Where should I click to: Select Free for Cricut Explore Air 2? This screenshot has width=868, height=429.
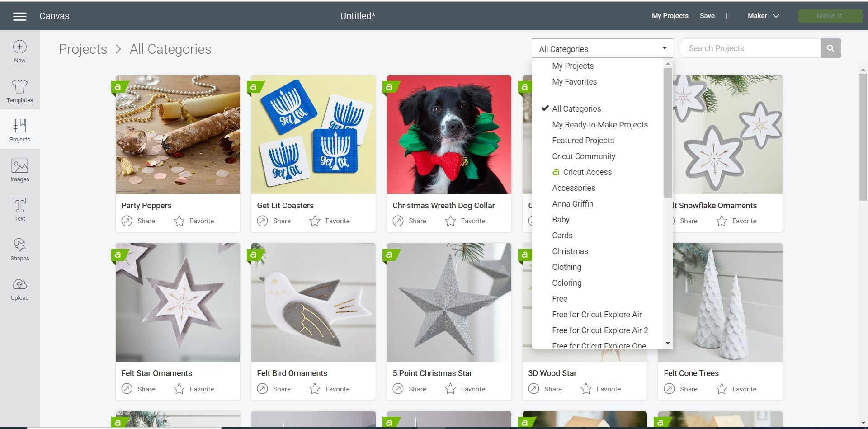pos(600,330)
